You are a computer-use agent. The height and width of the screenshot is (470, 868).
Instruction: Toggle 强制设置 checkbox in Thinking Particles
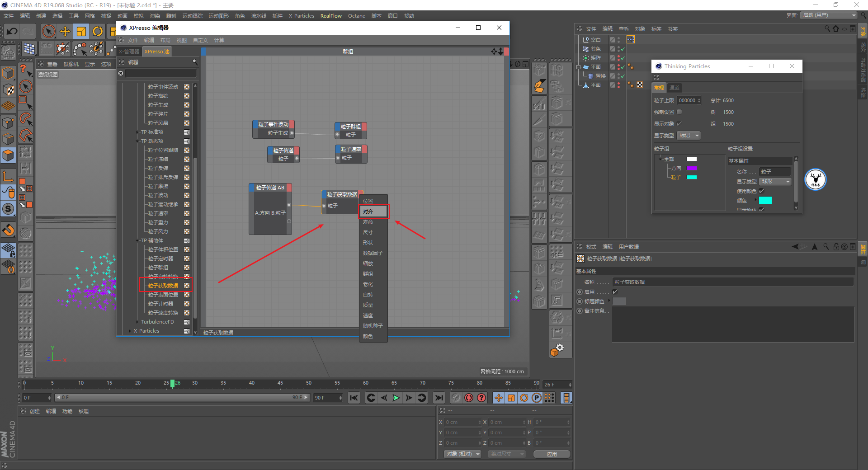[679, 112]
